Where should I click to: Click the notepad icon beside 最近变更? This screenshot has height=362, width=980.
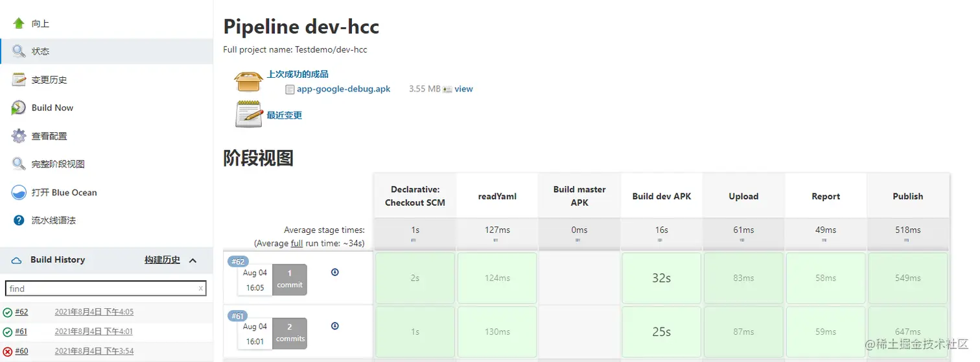pos(248,115)
